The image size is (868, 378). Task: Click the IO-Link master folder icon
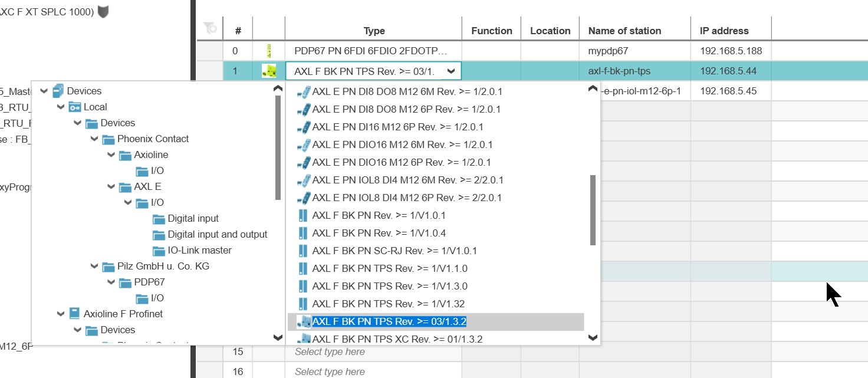pyautogui.click(x=159, y=251)
